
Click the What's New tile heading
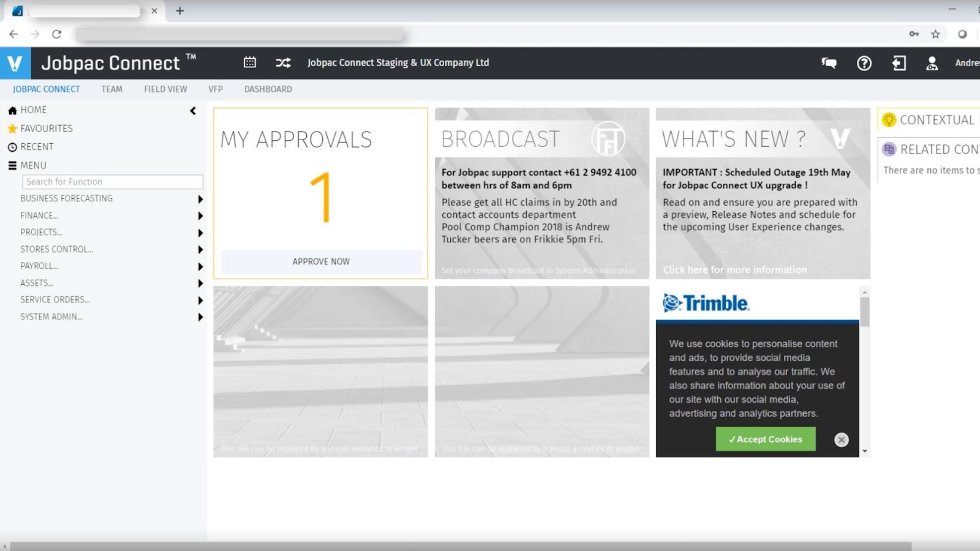[734, 139]
